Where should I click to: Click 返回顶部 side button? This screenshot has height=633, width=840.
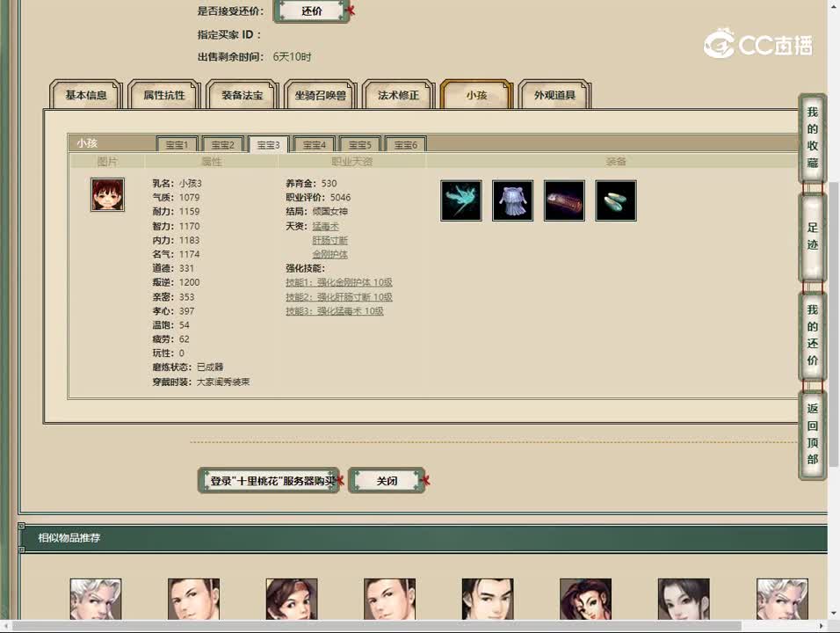(812, 433)
